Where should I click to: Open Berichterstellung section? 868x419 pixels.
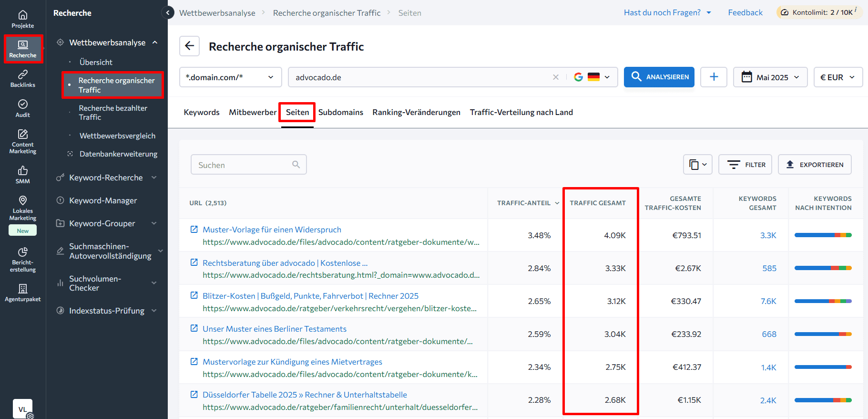tap(23, 260)
